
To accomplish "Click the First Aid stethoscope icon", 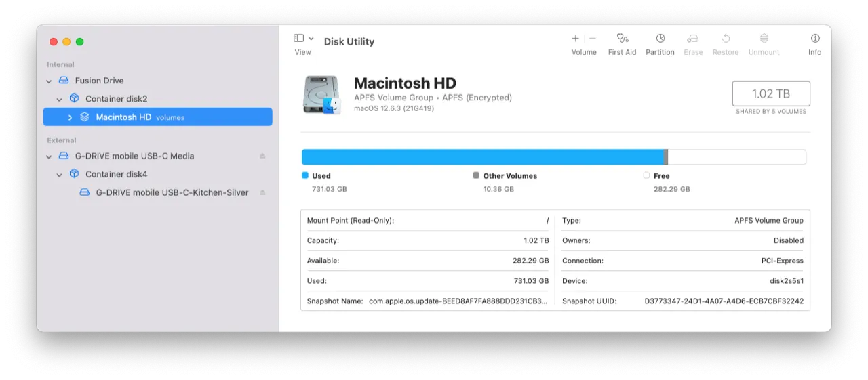I will (x=622, y=39).
